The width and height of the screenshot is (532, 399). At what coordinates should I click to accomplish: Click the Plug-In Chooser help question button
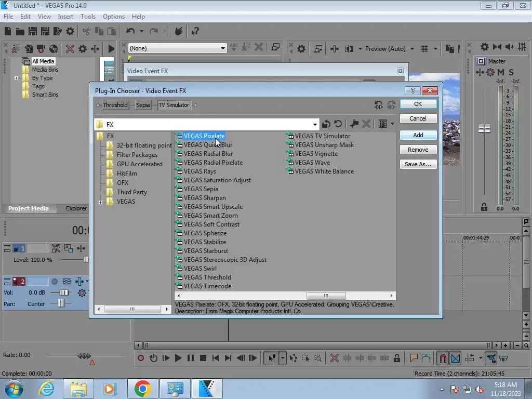[413, 90]
